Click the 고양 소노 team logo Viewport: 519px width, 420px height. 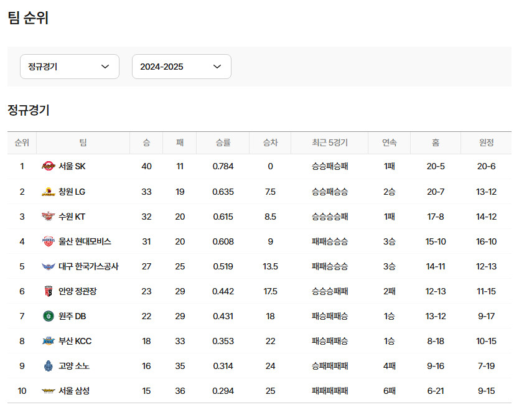(x=48, y=366)
